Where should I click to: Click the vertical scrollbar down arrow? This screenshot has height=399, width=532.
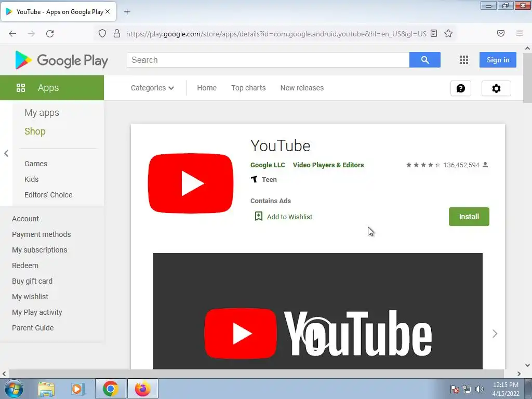(x=528, y=365)
